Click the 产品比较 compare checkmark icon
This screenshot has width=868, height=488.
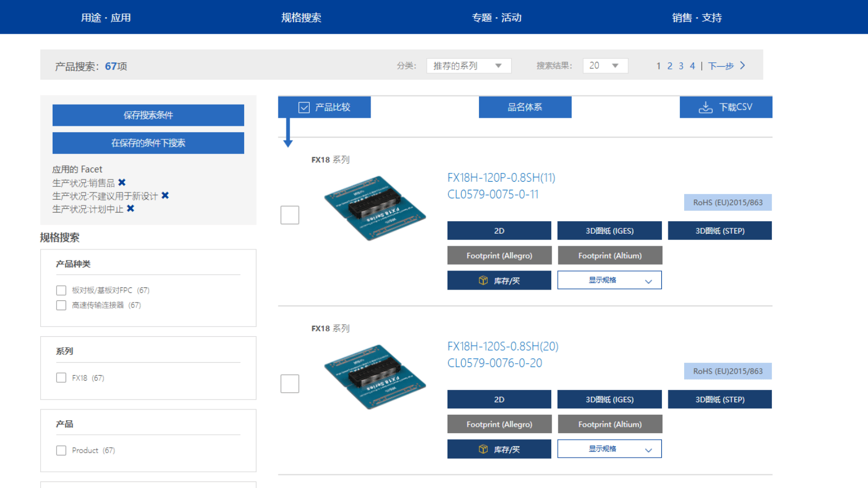(x=304, y=107)
